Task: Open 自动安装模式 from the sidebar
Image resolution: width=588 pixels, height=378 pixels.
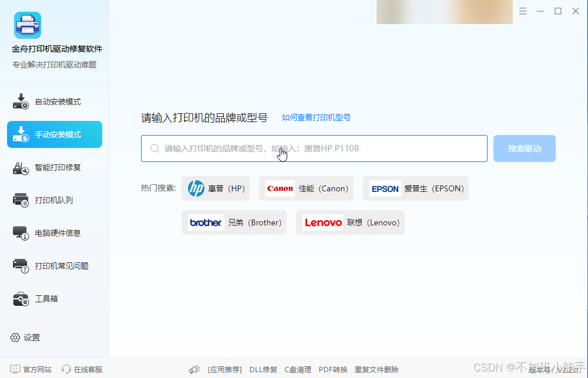Action: 55,102
